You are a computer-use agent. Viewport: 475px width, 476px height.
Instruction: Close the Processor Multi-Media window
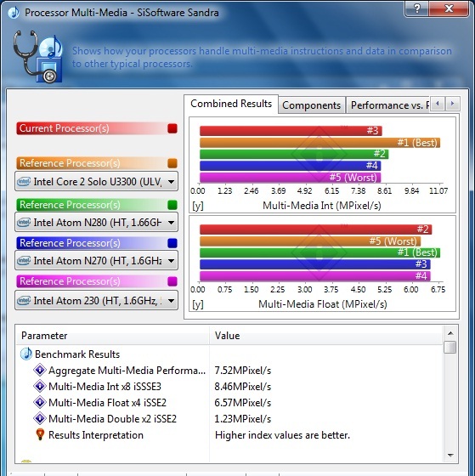click(x=449, y=8)
